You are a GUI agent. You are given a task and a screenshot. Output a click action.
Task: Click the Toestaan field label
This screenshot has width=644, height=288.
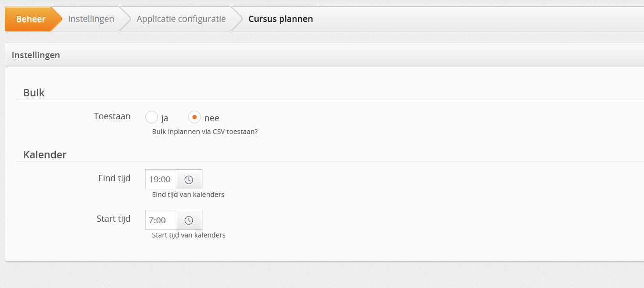click(x=112, y=116)
